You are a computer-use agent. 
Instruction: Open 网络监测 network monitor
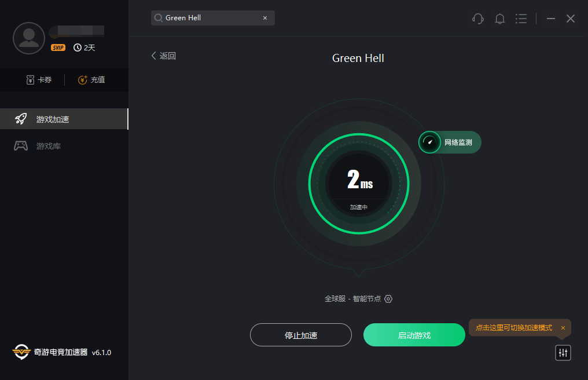(450, 142)
